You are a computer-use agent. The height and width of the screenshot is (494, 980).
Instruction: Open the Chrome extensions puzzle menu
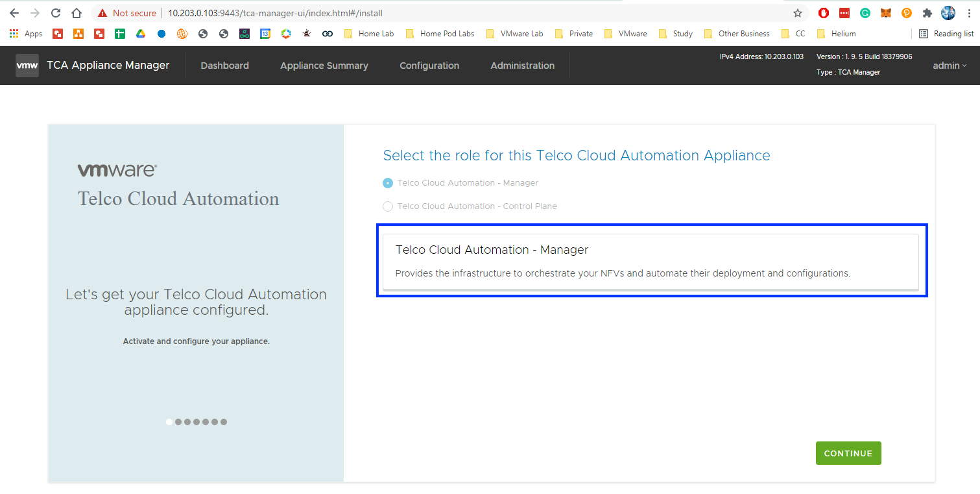pyautogui.click(x=927, y=13)
